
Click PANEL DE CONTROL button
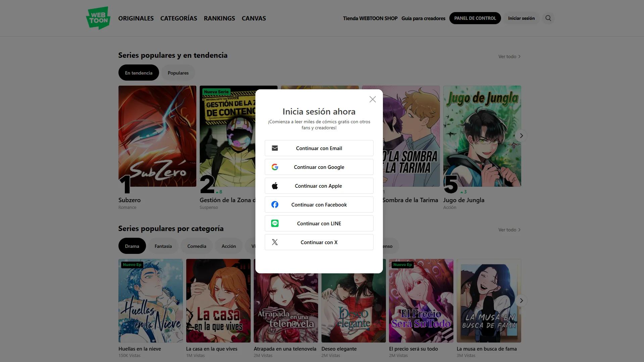coord(475,18)
